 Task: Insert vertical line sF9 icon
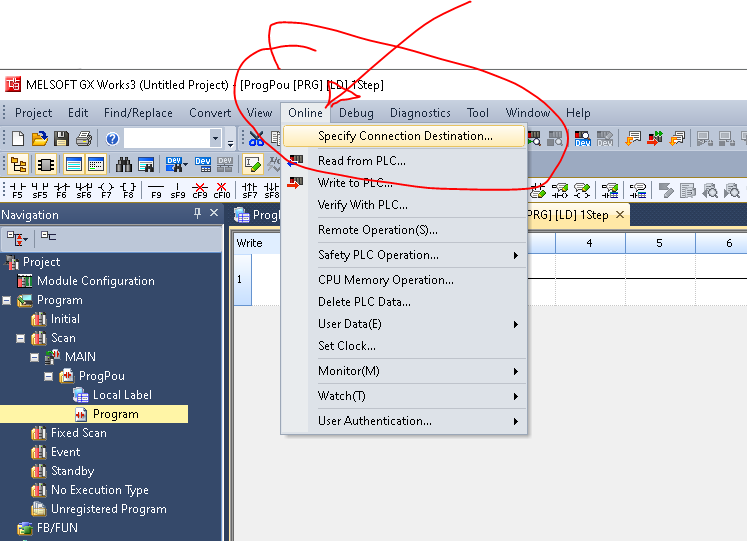coord(178,190)
